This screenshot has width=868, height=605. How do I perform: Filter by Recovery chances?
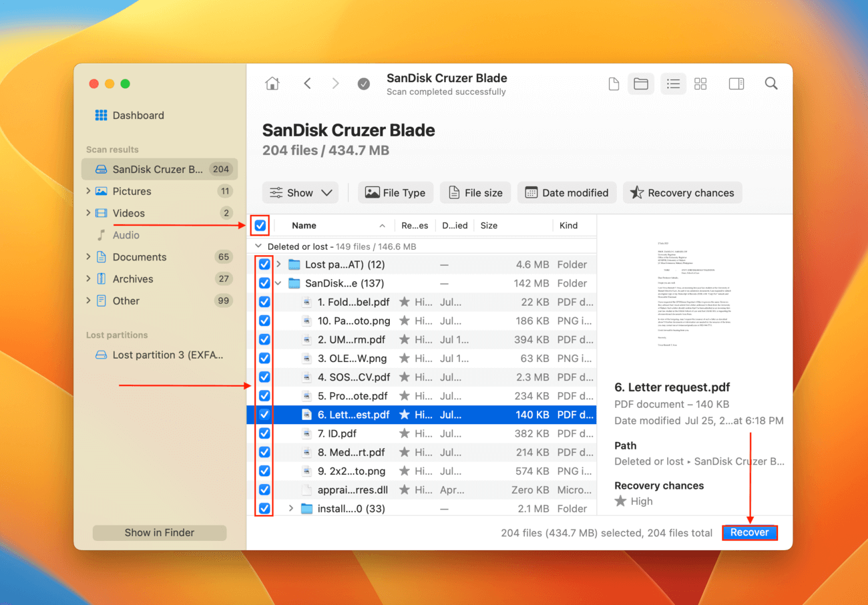pyautogui.click(x=682, y=193)
